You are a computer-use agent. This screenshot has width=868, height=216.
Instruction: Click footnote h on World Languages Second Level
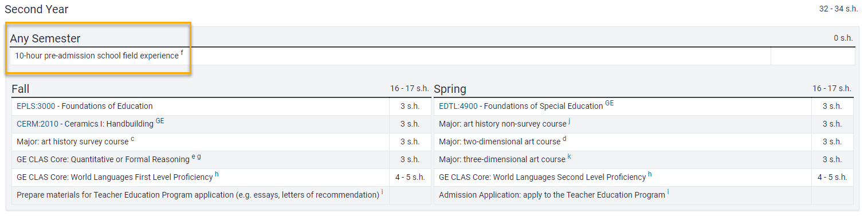pos(650,175)
